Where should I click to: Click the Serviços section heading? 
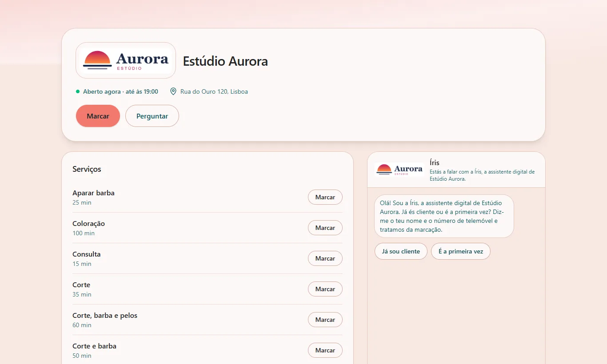pyautogui.click(x=87, y=169)
